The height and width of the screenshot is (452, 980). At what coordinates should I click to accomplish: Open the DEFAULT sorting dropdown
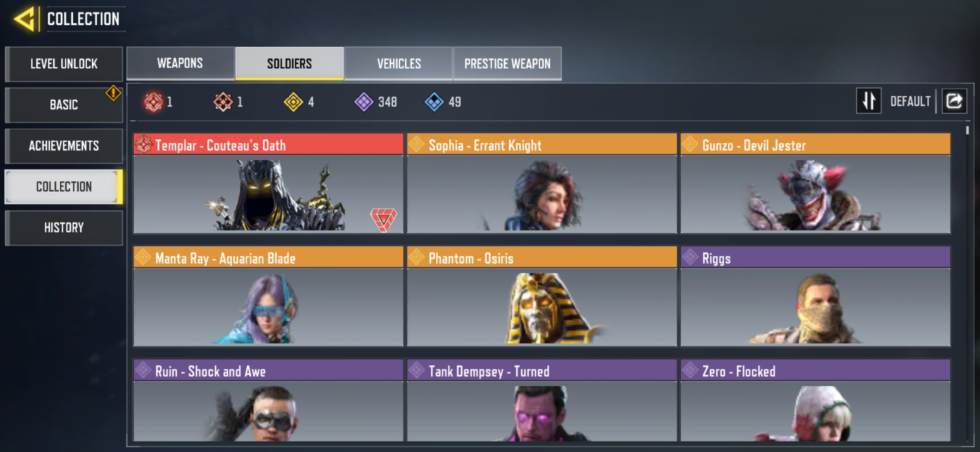(910, 101)
